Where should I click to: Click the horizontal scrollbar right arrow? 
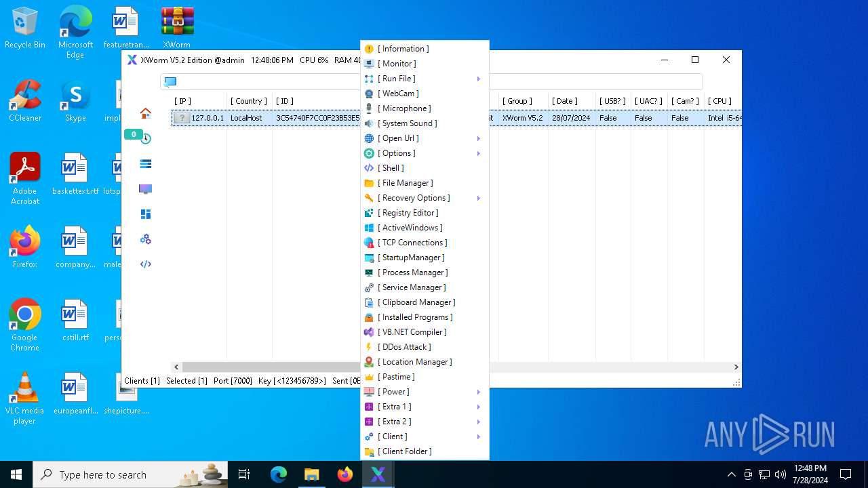[736, 367]
